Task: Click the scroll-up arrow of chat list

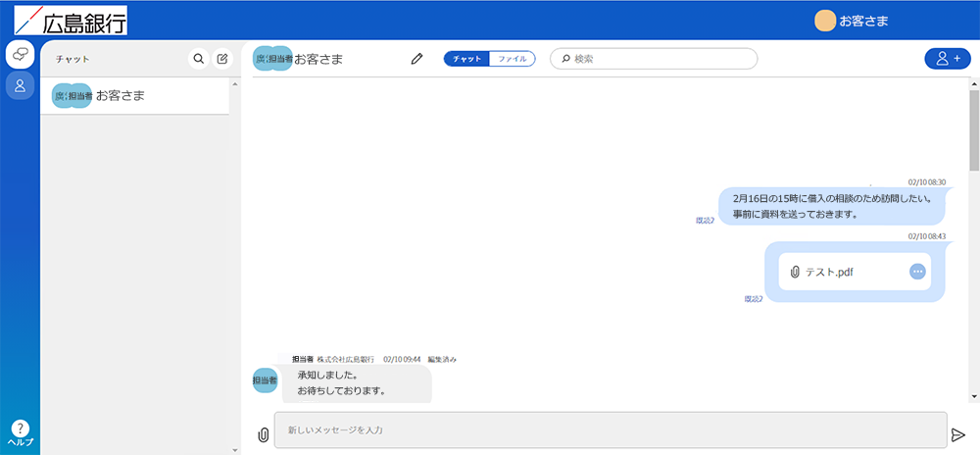Action: pyautogui.click(x=234, y=83)
